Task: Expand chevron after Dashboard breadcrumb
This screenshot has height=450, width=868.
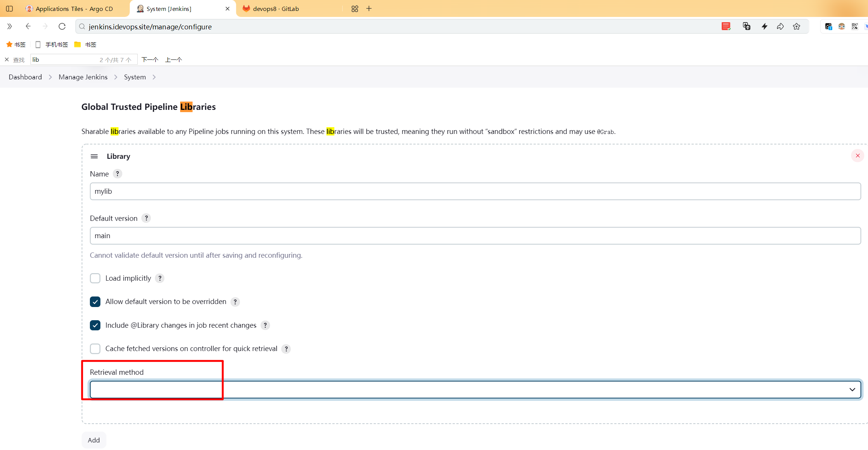Action: 50,77
